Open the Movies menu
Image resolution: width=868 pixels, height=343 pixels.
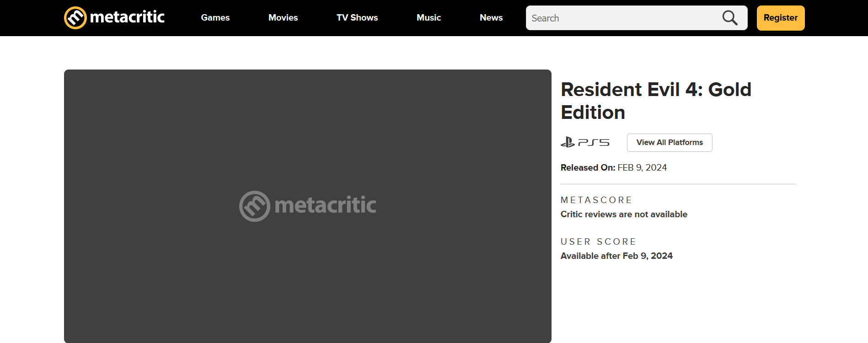(283, 18)
